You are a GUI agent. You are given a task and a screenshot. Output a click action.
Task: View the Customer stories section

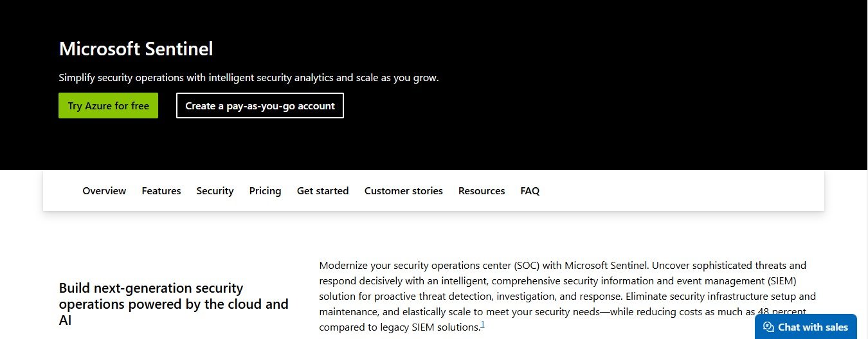(403, 191)
